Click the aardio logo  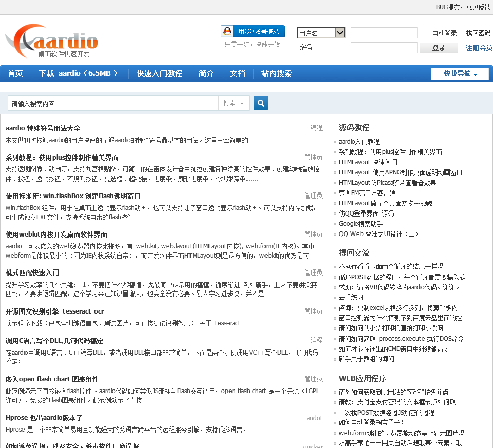tap(51, 41)
